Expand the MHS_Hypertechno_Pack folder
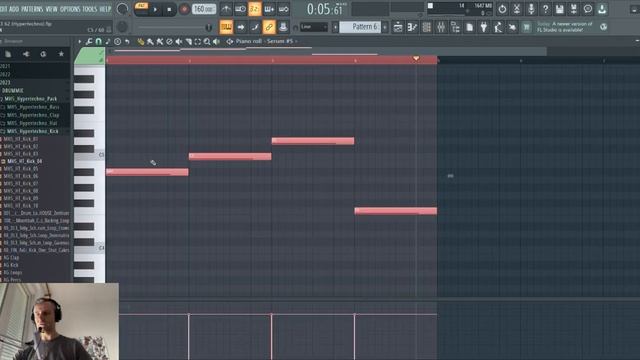The width and height of the screenshot is (640, 360). click(31, 99)
